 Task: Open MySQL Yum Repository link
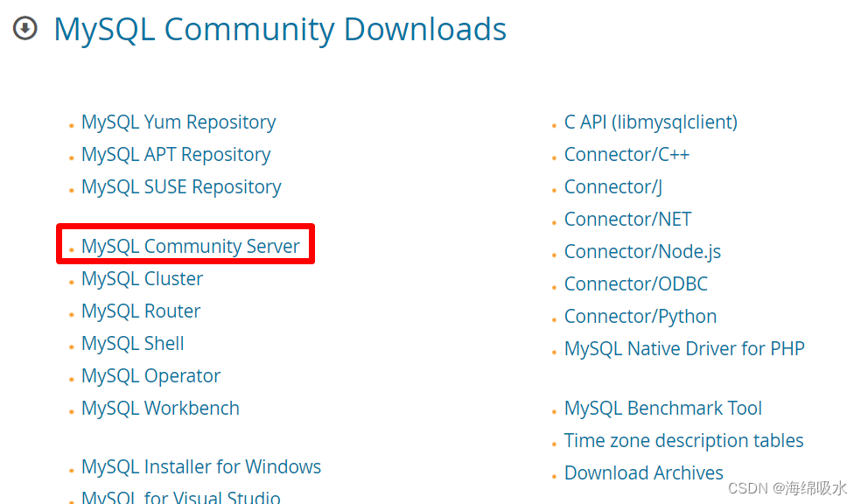pos(178,122)
